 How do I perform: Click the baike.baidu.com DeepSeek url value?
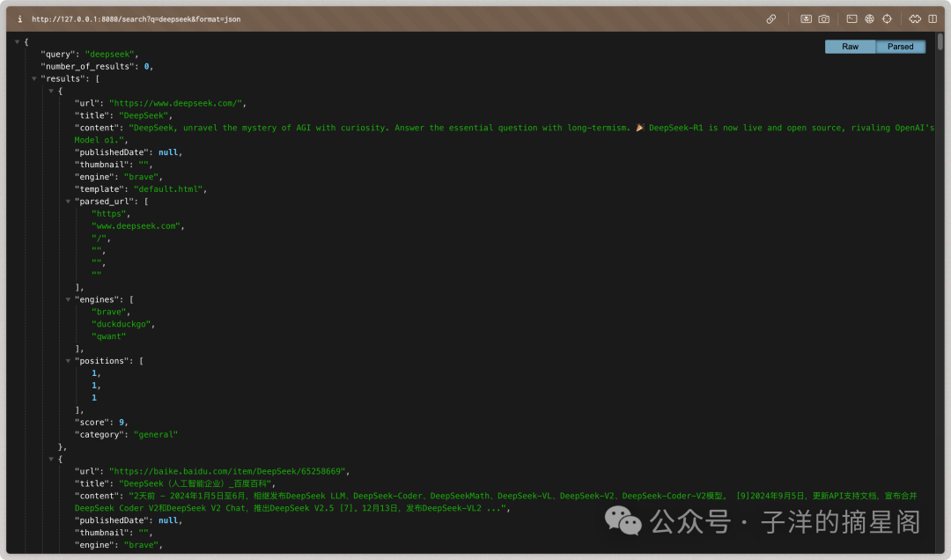[229, 471]
